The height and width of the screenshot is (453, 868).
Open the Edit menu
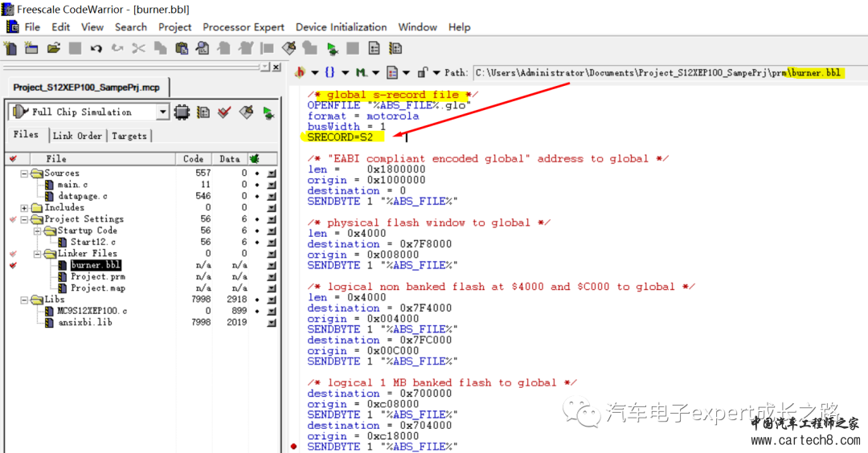tap(60, 27)
